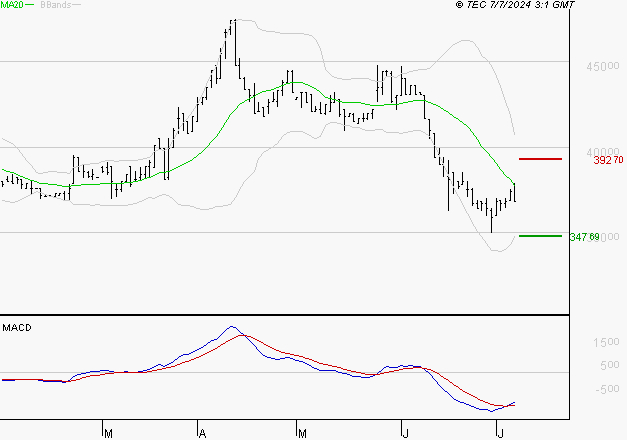Click the green 34769 support value

point(585,237)
